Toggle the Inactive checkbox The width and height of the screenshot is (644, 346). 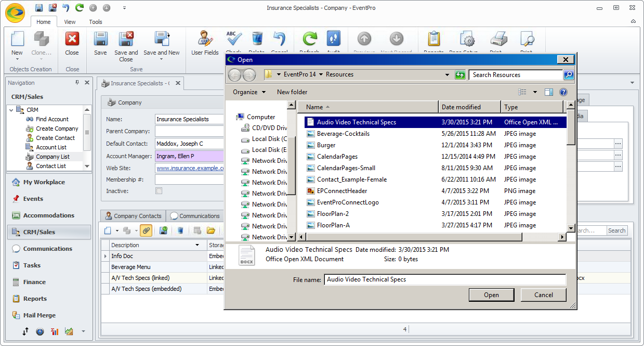(159, 191)
